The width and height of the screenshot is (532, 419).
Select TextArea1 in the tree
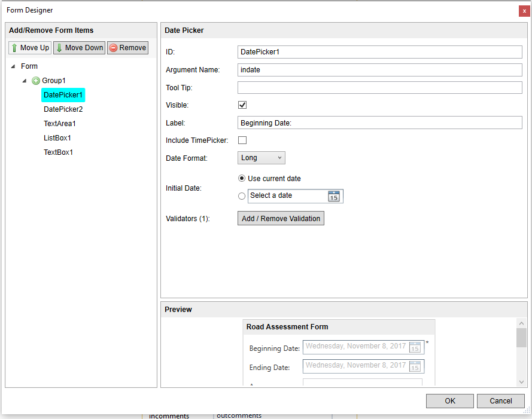click(60, 123)
